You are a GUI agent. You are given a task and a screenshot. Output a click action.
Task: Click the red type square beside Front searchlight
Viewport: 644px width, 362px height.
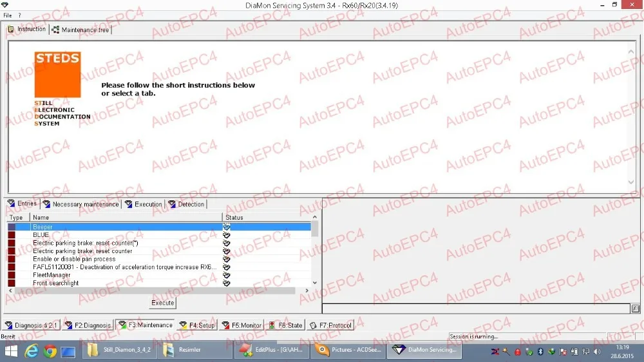(12, 283)
